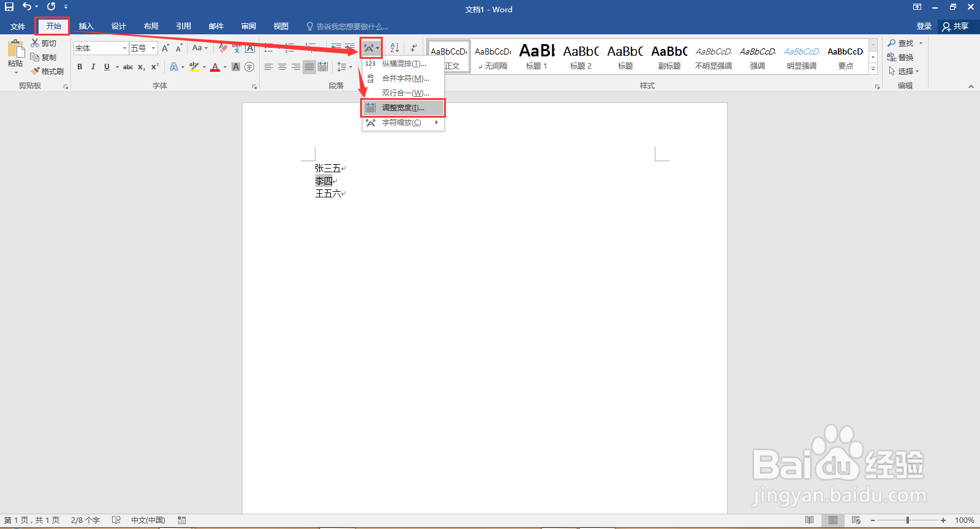Toggle justify alignment
Image resolution: width=980 pixels, height=529 pixels.
(309, 67)
